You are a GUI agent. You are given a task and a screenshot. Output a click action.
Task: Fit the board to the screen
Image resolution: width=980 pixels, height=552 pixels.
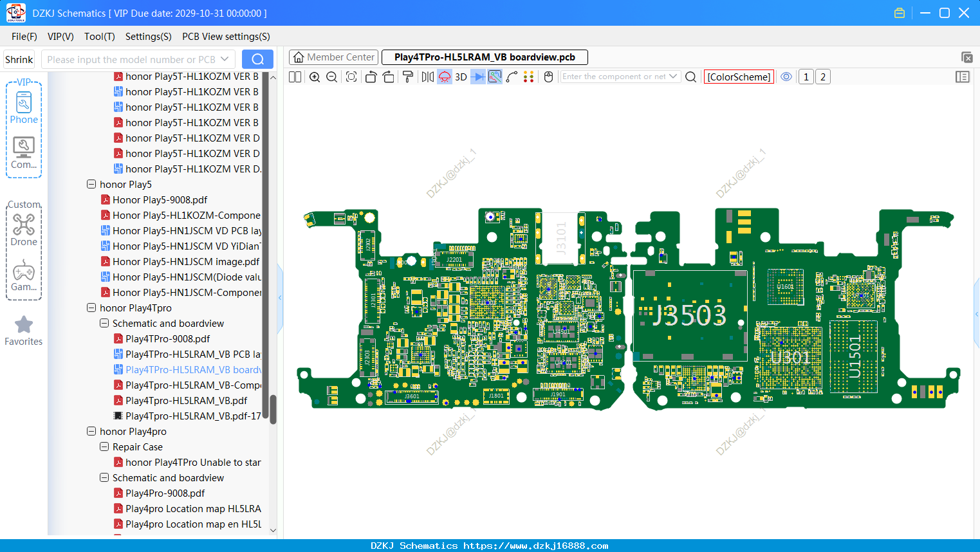(x=351, y=77)
